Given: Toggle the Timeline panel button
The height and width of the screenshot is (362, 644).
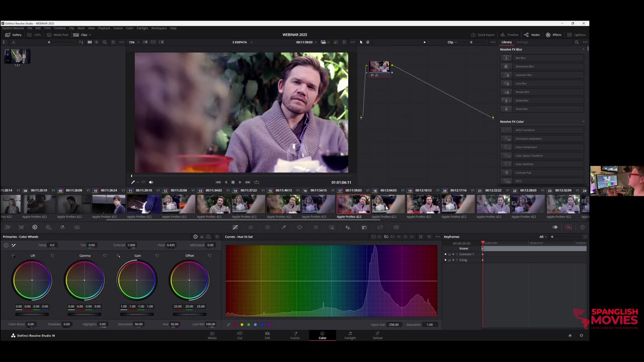Looking at the screenshot, I should point(510,35).
